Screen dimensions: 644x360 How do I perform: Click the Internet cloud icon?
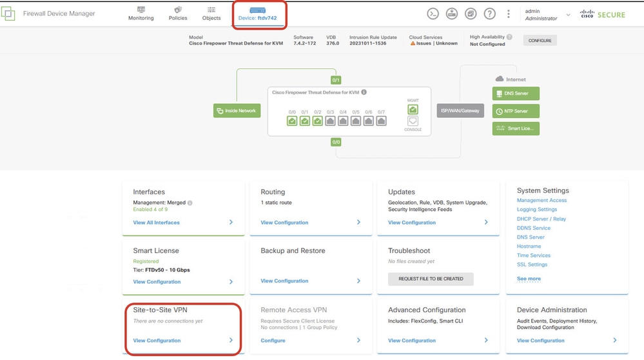pyautogui.click(x=500, y=79)
